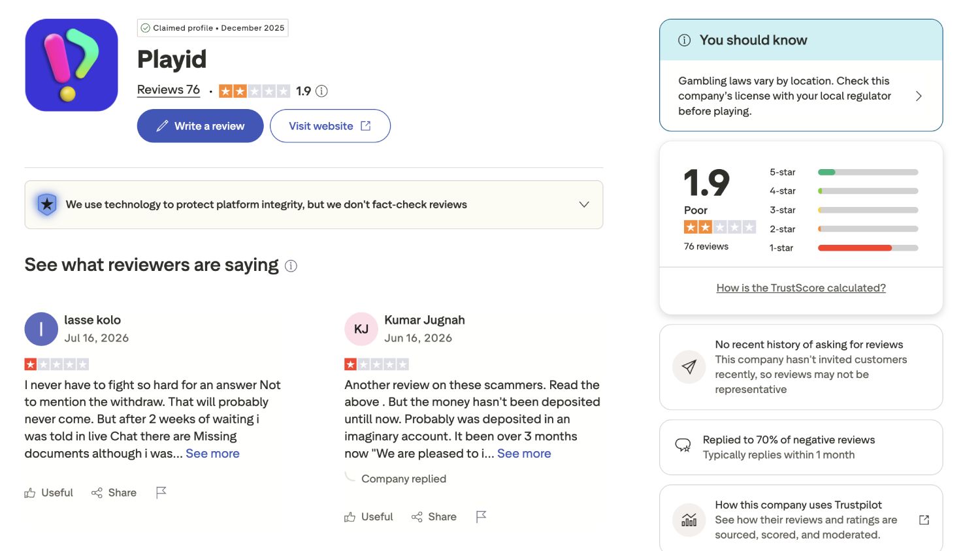
Task: Click the Playid company name heading
Action: 172,59
